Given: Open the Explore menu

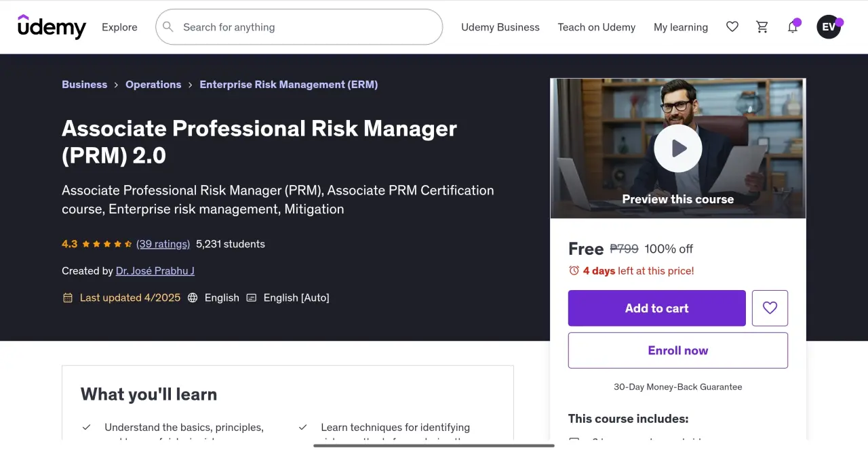Looking at the screenshot, I should point(119,27).
